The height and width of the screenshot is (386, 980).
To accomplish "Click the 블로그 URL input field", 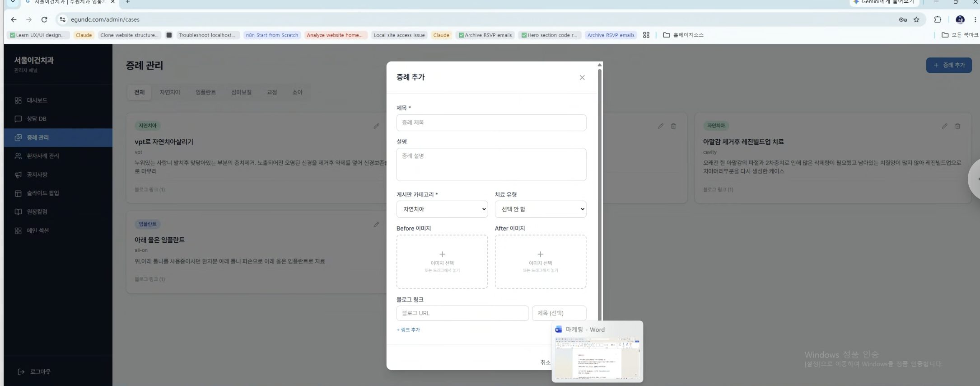I will point(462,313).
